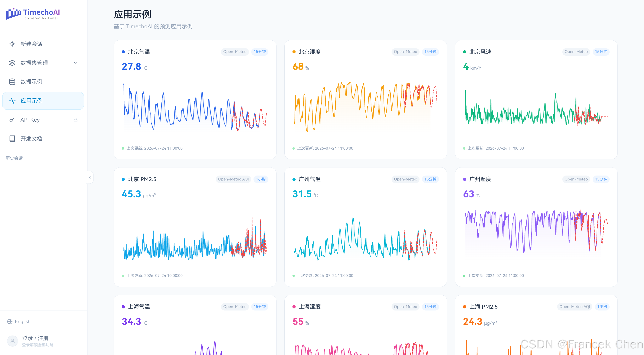The height and width of the screenshot is (355, 644).
Task: Click the API Key key icon
Action: (x=12, y=120)
